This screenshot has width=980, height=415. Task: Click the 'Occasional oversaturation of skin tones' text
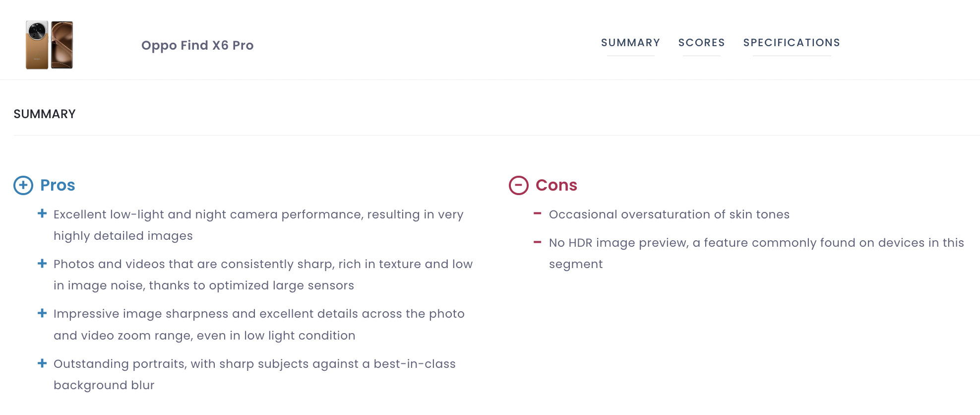[669, 214]
